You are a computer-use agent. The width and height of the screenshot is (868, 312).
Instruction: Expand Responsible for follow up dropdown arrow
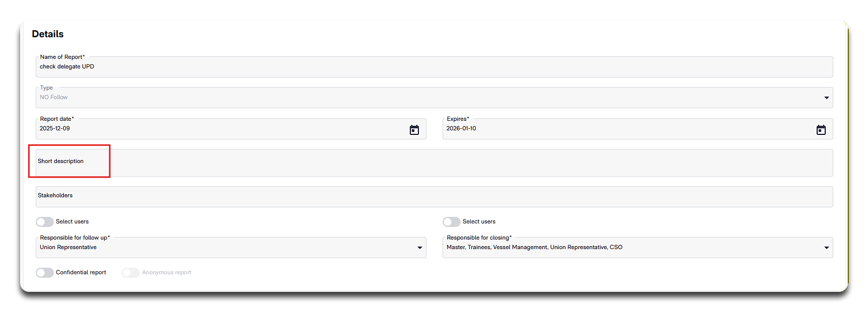(419, 248)
